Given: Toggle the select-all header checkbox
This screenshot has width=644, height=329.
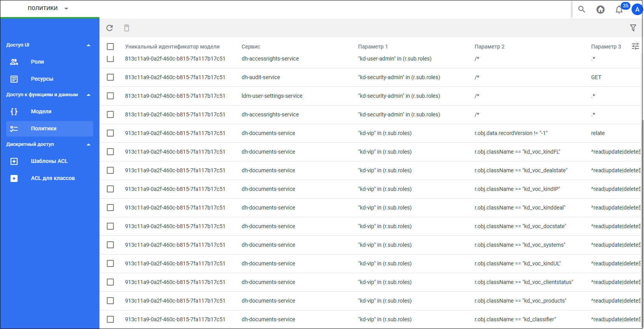Looking at the screenshot, I should 110,47.
